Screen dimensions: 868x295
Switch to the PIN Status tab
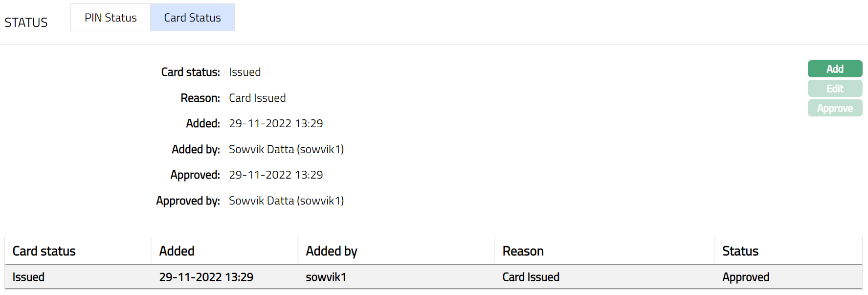(111, 18)
